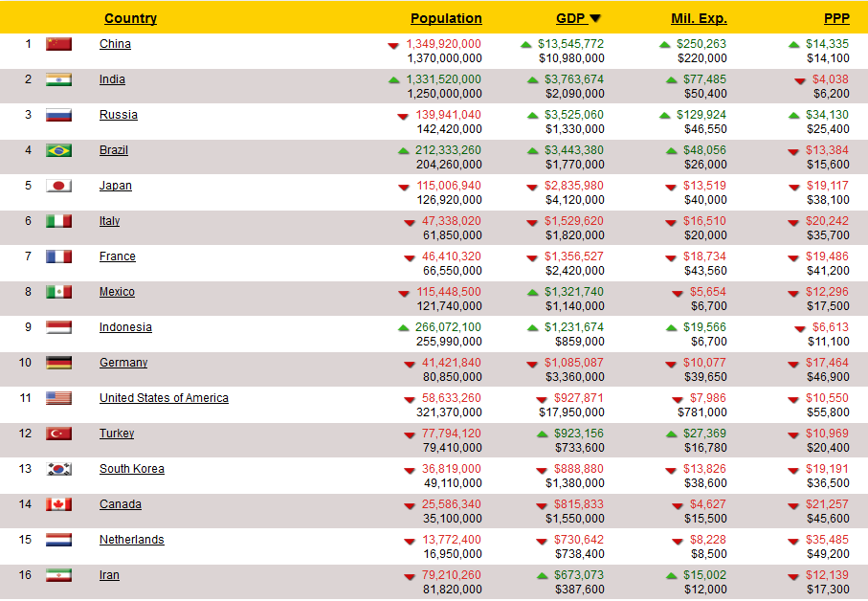The image size is (868, 601).
Task: Click Indonesia's population value 266,072,100
Action: pos(449,327)
